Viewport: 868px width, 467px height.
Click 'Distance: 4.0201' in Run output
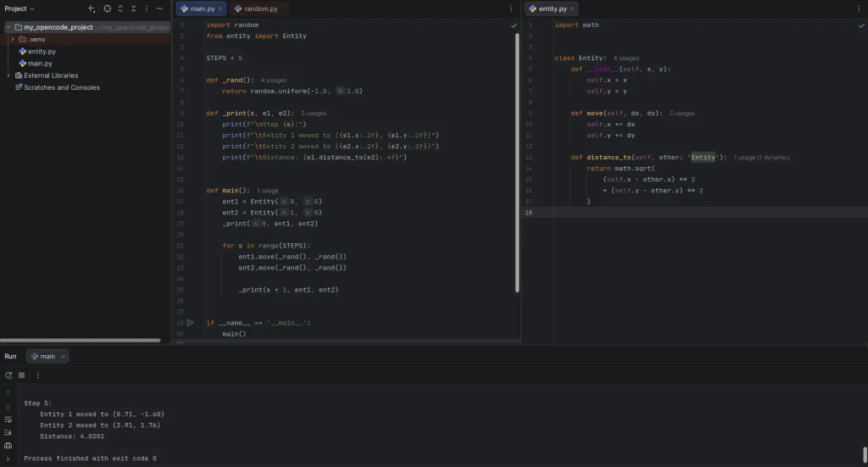[x=72, y=436]
